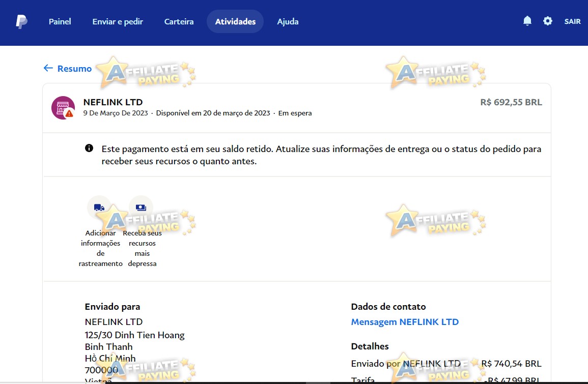Click the truck tracking icon

click(99, 207)
